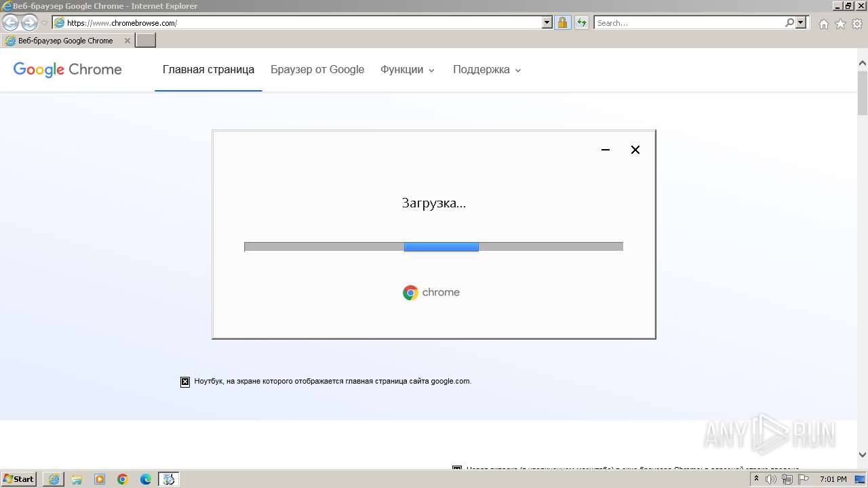868x488 pixels.
Task: Expand the Поддержка dropdown menu
Action: pos(487,69)
